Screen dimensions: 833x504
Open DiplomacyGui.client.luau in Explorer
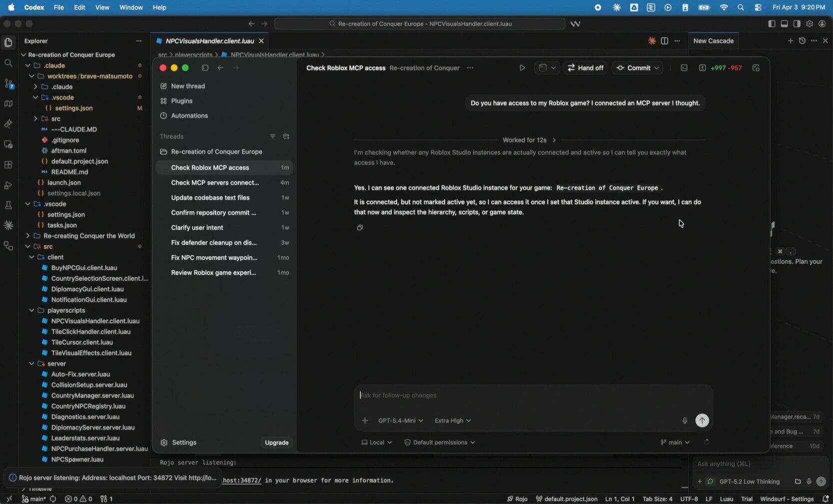click(x=87, y=289)
